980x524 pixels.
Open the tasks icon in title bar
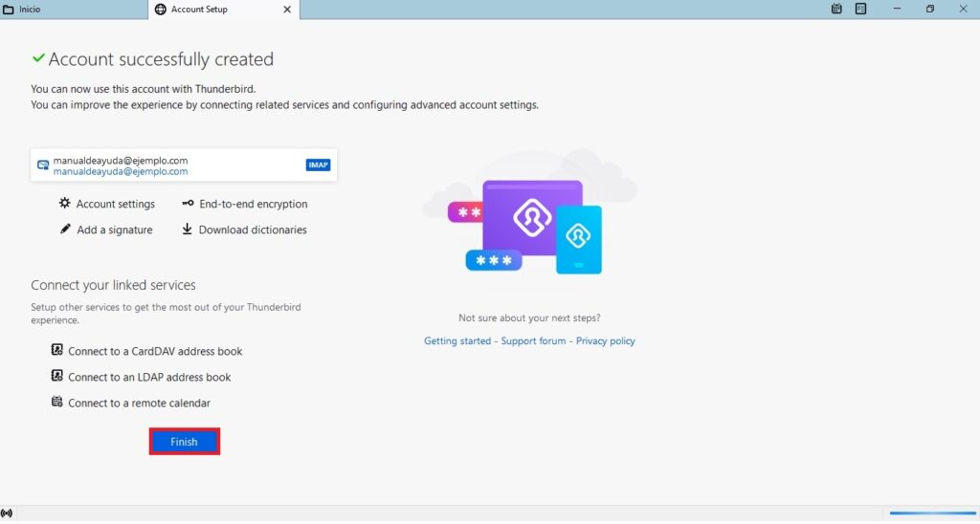point(860,9)
